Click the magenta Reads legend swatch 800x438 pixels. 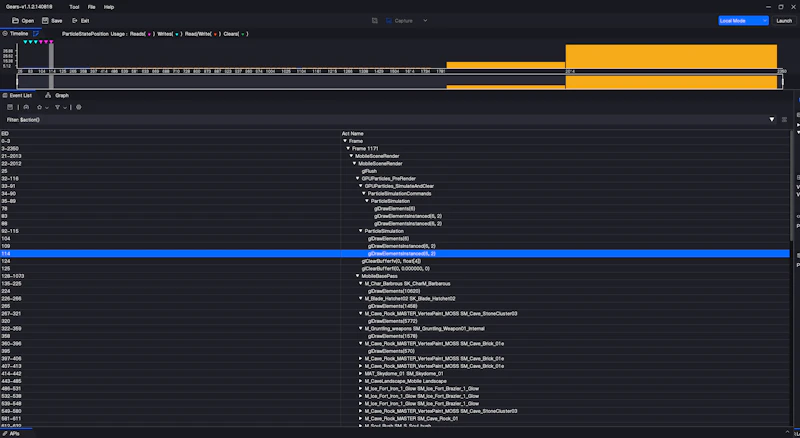pyautogui.click(x=149, y=34)
